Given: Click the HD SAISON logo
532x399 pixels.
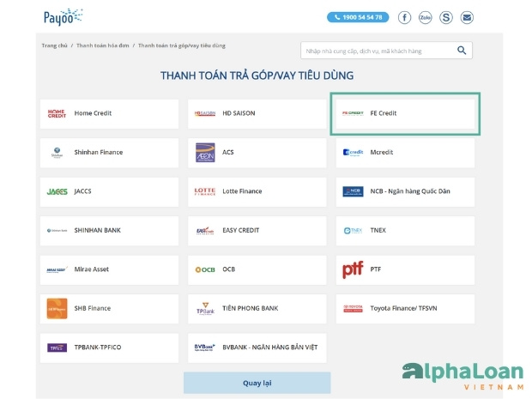Looking at the screenshot, I should (x=205, y=113).
